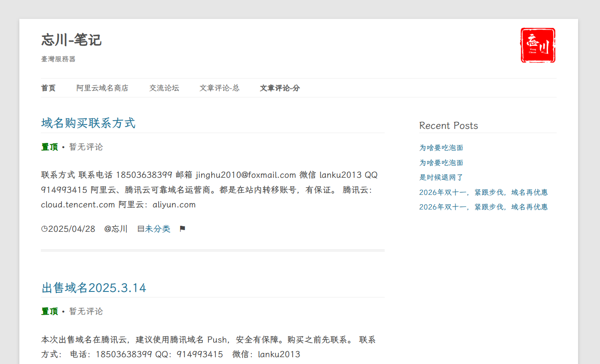Click the 忘川-笔记 site title
The width and height of the screenshot is (600, 364).
click(x=71, y=40)
